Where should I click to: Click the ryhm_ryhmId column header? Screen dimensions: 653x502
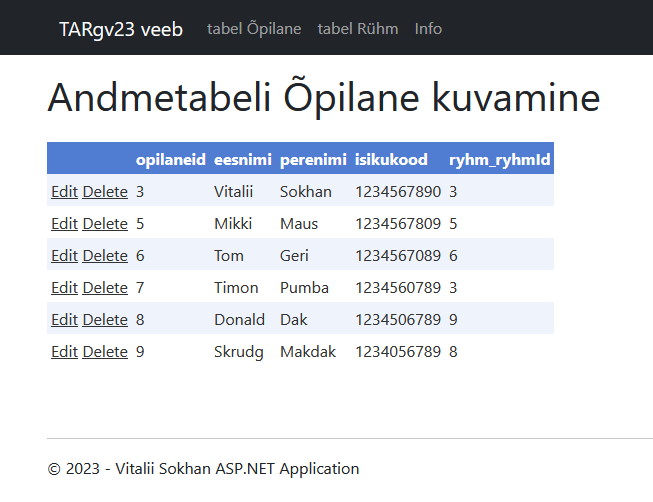coord(500,160)
